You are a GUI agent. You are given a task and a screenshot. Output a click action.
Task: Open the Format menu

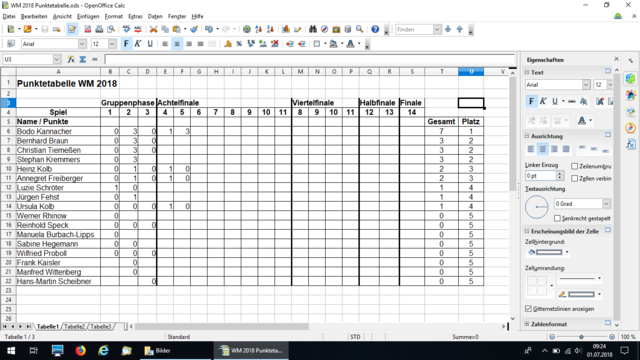113,16
